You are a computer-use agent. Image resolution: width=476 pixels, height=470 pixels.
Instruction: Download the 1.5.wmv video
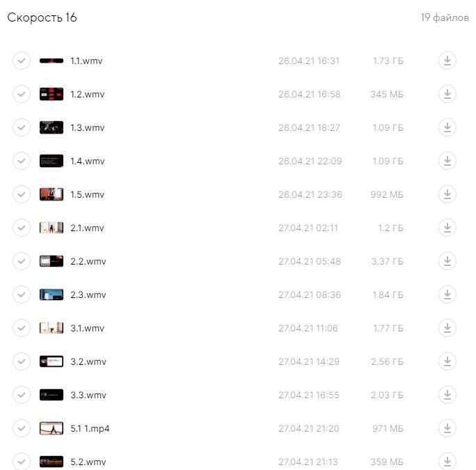[x=447, y=194]
